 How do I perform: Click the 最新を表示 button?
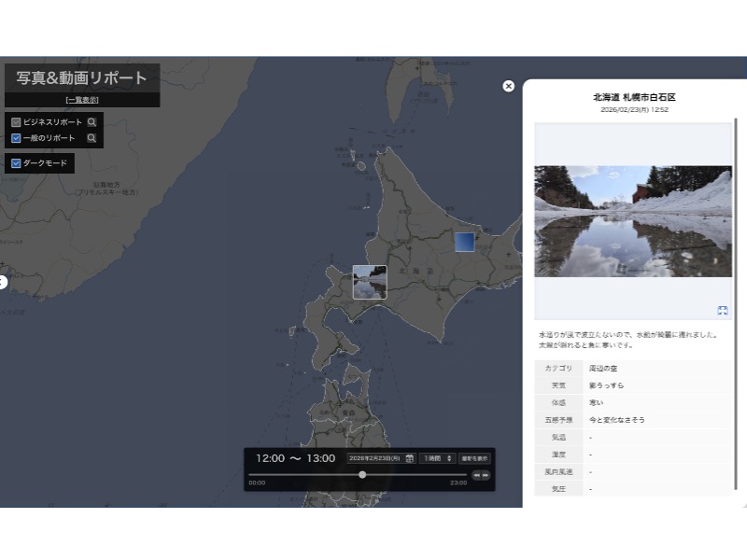click(474, 458)
